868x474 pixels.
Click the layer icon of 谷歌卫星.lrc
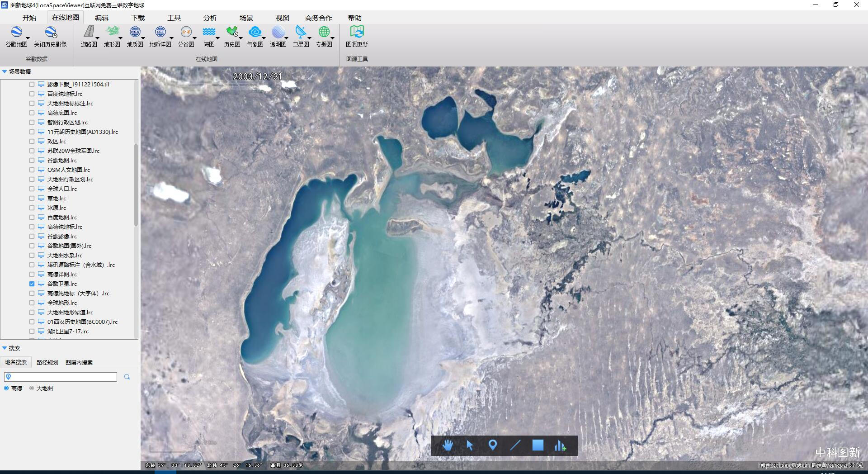click(41, 284)
